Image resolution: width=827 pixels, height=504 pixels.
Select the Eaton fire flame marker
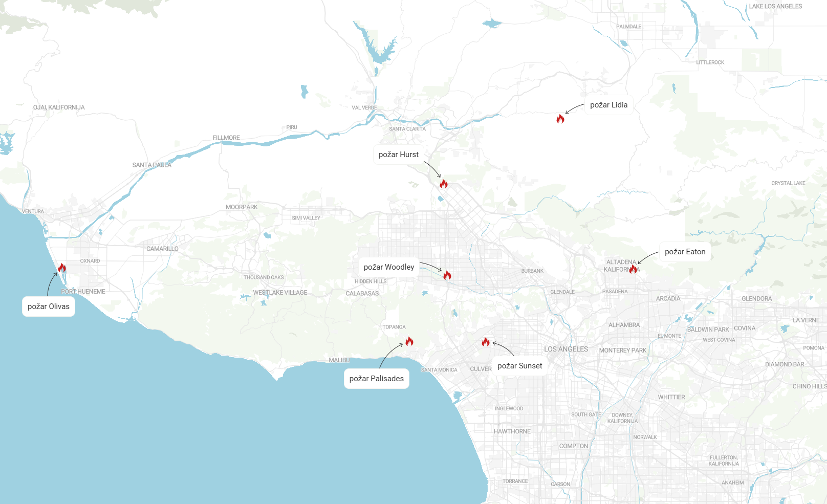tap(633, 269)
